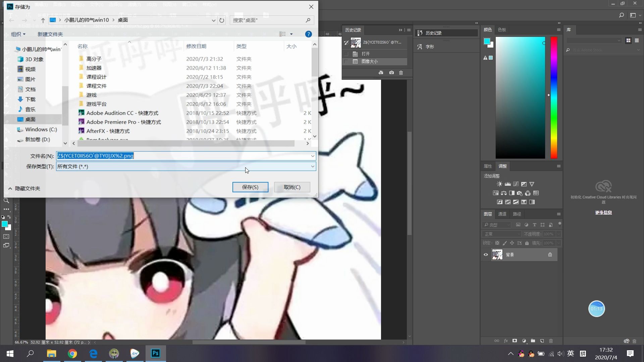Viewport: 644px width, 362px height.
Task: Switch to the 通道 tab
Action: tap(502, 214)
